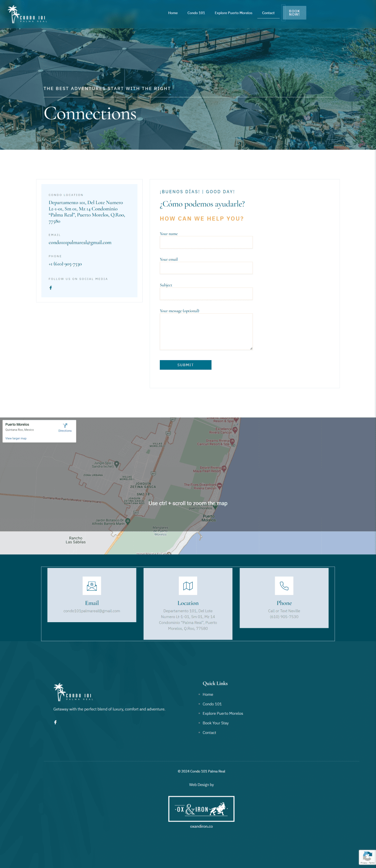Select Condo 101 in top navigation
This screenshot has width=376, height=868.
[x=196, y=13]
